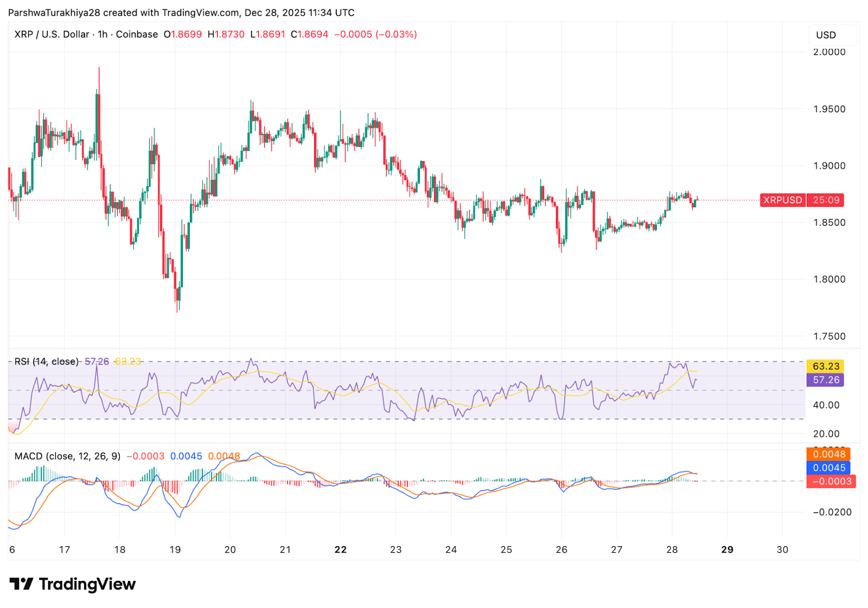This screenshot has width=868, height=608.
Task: Click the ParshwaTurakhiya28 username link
Action: [54, 12]
